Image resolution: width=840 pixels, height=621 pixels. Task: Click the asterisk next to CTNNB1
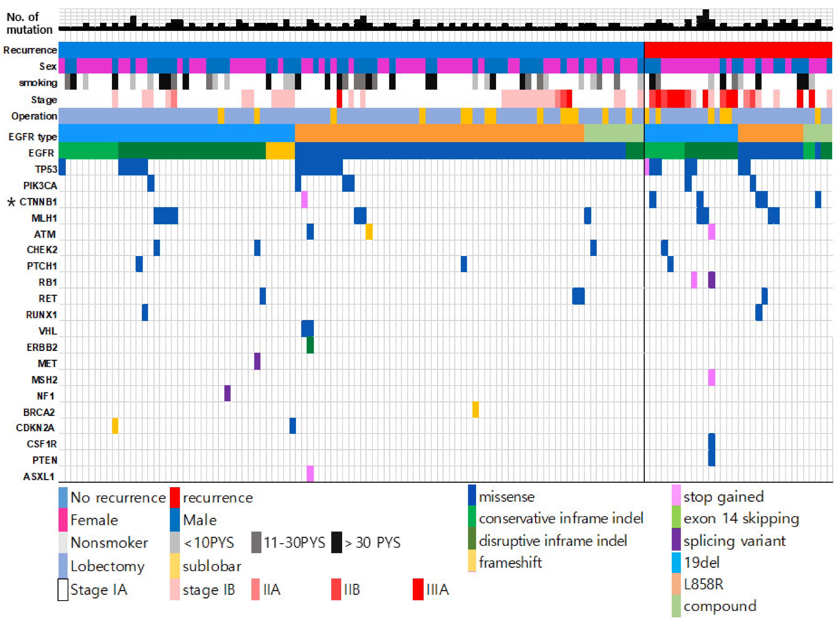11,202
